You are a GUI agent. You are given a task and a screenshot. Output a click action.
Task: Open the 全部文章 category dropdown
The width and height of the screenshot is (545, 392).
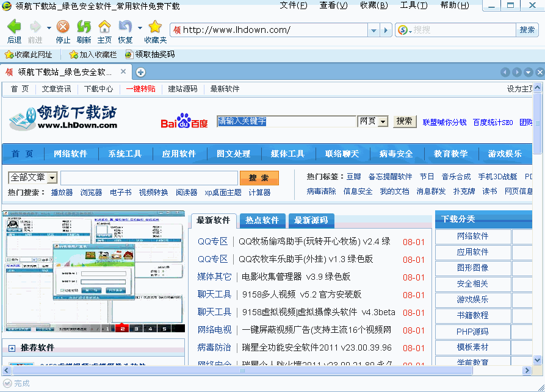[52, 178]
